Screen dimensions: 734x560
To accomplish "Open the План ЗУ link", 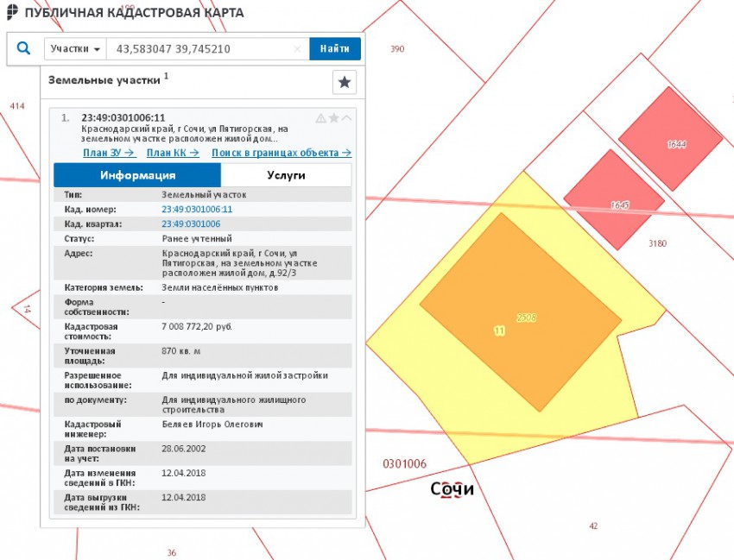I will coord(109,153).
